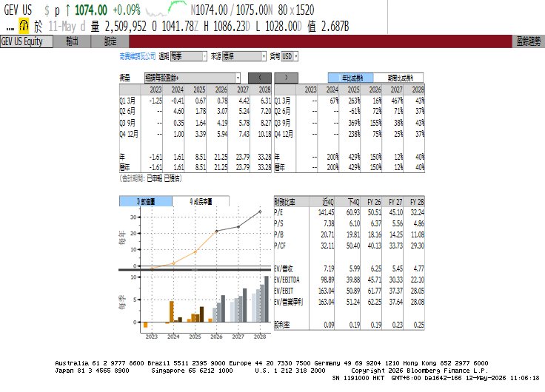Click the 股利率 FY 28 value 0.25
Image resolution: width=545 pixels, height=392 pixels.
(419, 325)
